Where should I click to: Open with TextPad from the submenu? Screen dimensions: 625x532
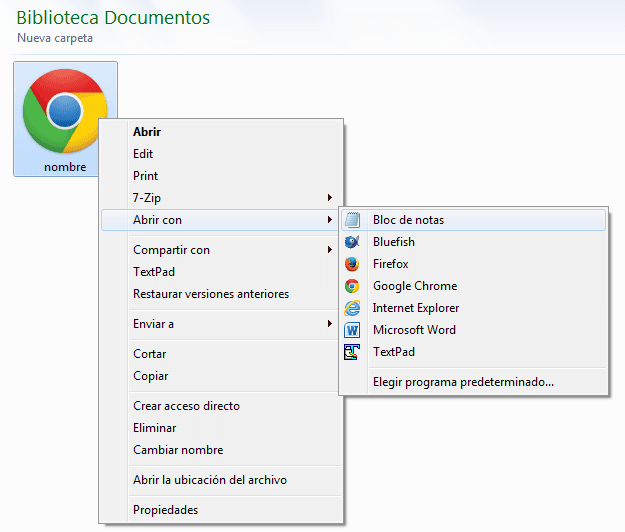click(x=474, y=352)
